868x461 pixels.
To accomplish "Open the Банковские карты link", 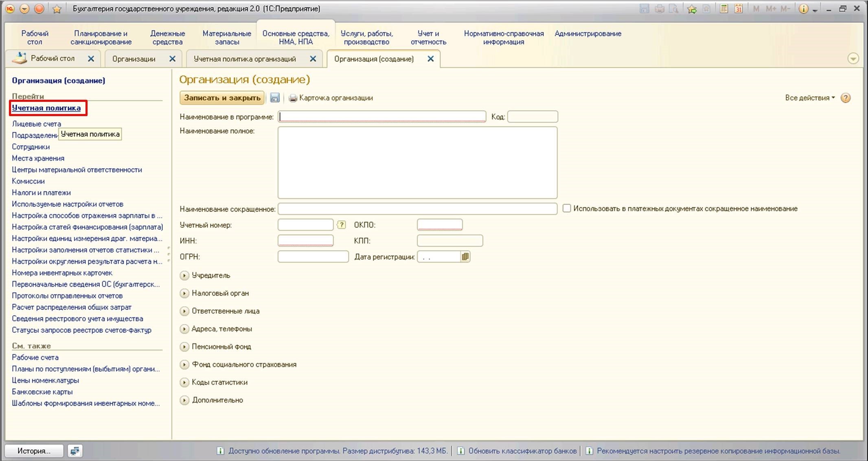I will 42,392.
